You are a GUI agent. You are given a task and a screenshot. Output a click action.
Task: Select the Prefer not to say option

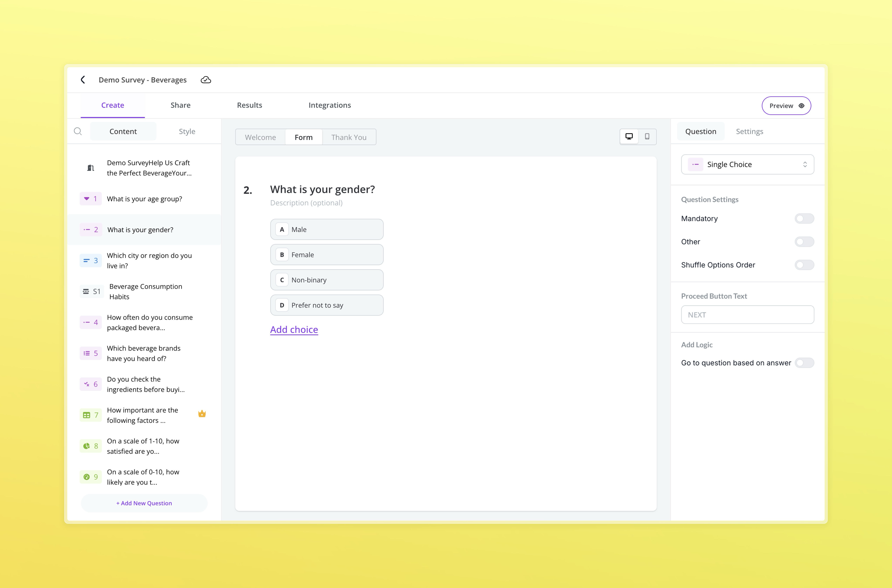pos(327,305)
